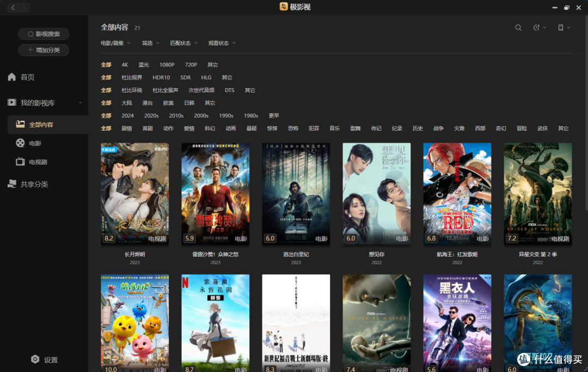This screenshot has height=372, width=588.
Task: Open the 观看状态 dropdown
Action: (222, 43)
